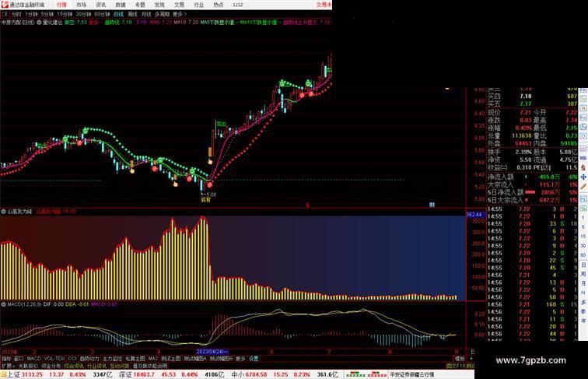
Task: Switch chart to 60分钟 period
Action: [102, 14]
